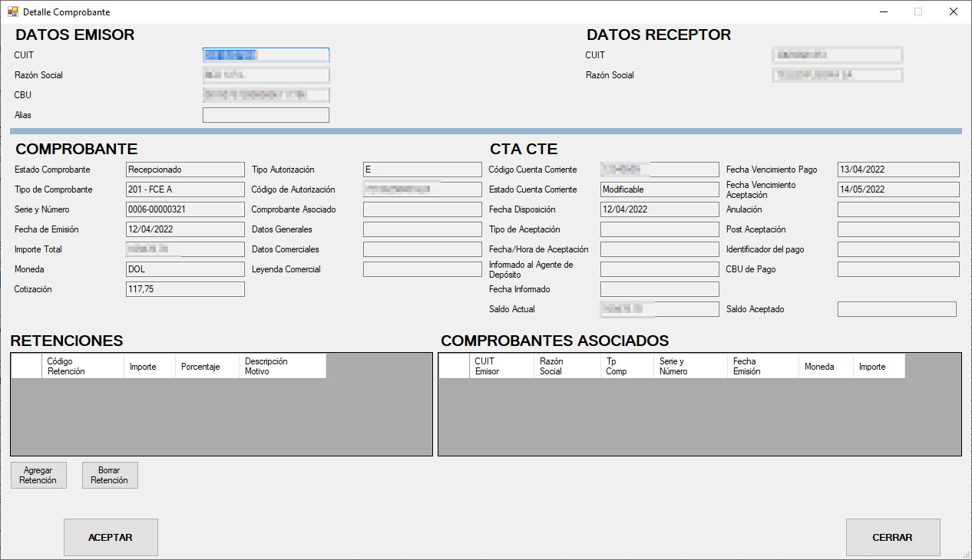The height and width of the screenshot is (560, 972).
Task: Click the Cotización field showing 117,75
Action: point(185,289)
